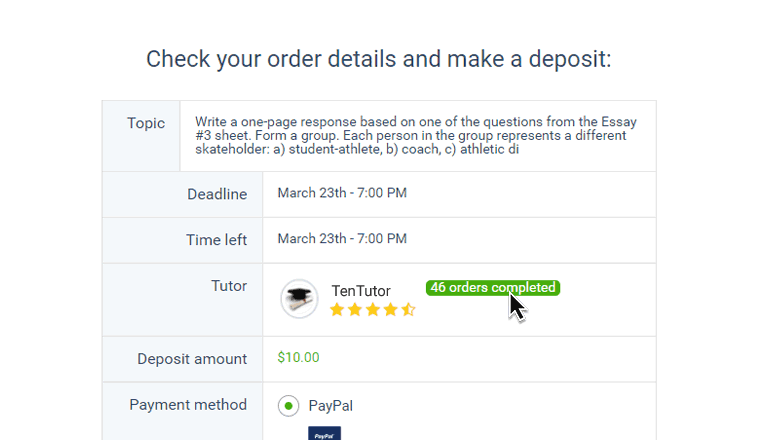
Task: Click the $10.00 deposit amount
Action: click(298, 357)
